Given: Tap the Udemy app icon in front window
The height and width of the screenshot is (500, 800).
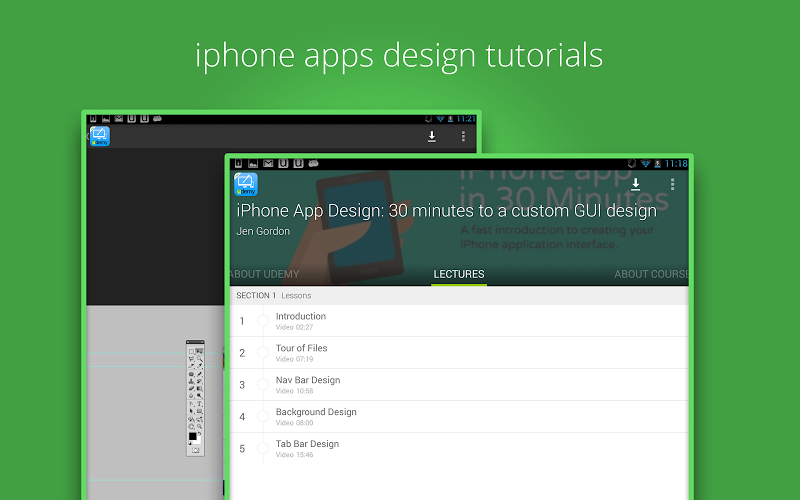Looking at the screenshot, I should click(246, 185).
